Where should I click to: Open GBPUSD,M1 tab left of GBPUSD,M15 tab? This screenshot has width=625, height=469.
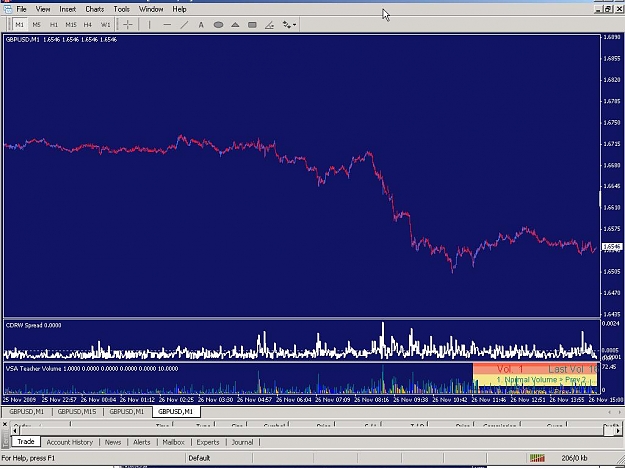pos(27,412)
